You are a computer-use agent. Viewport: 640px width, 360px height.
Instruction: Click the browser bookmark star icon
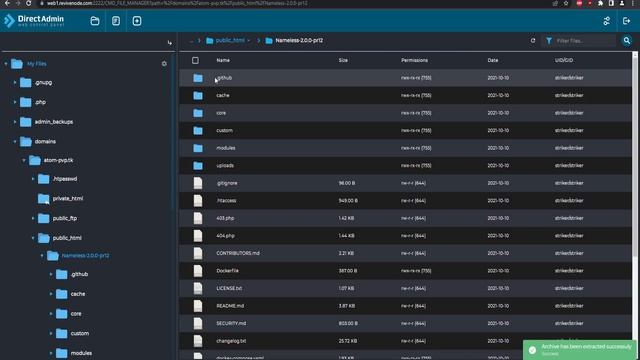point(566,3)
